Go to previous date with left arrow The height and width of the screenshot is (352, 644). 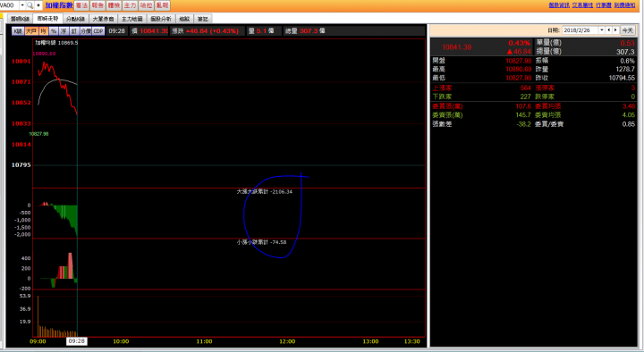click(x=609, y=30)
